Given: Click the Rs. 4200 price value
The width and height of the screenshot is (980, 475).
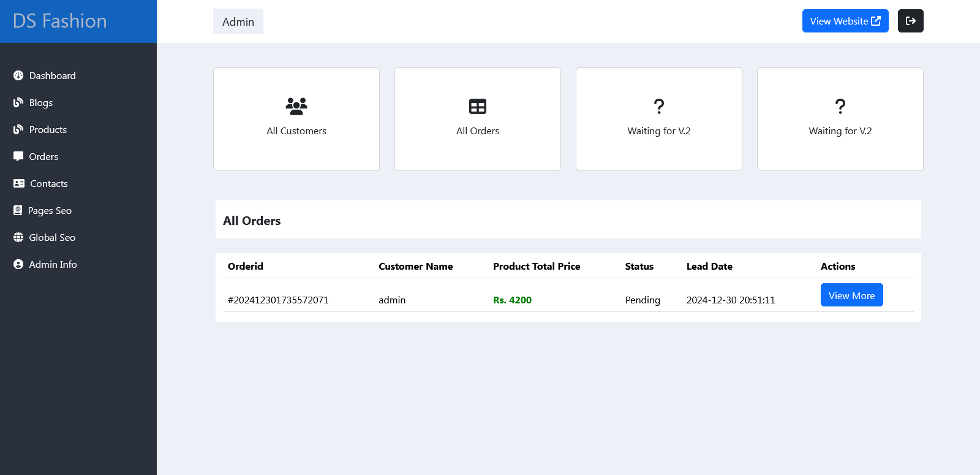Looking at the screenshot, I should tap(512, 300).
